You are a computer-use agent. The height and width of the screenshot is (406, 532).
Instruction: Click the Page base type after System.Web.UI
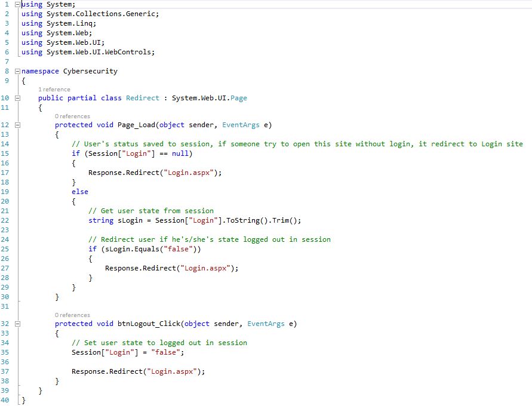pyautogui.click(x=238, y=98)
